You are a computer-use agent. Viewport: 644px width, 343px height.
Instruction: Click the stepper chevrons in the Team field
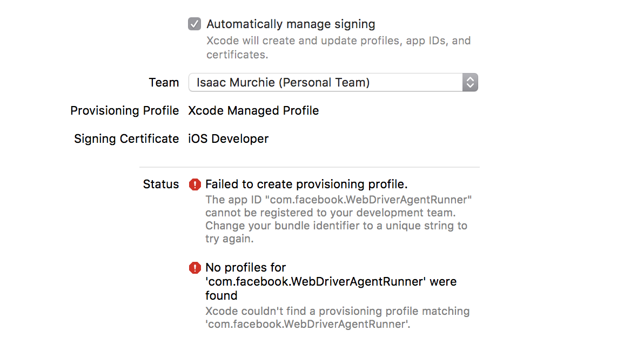(x=470, y=82)
